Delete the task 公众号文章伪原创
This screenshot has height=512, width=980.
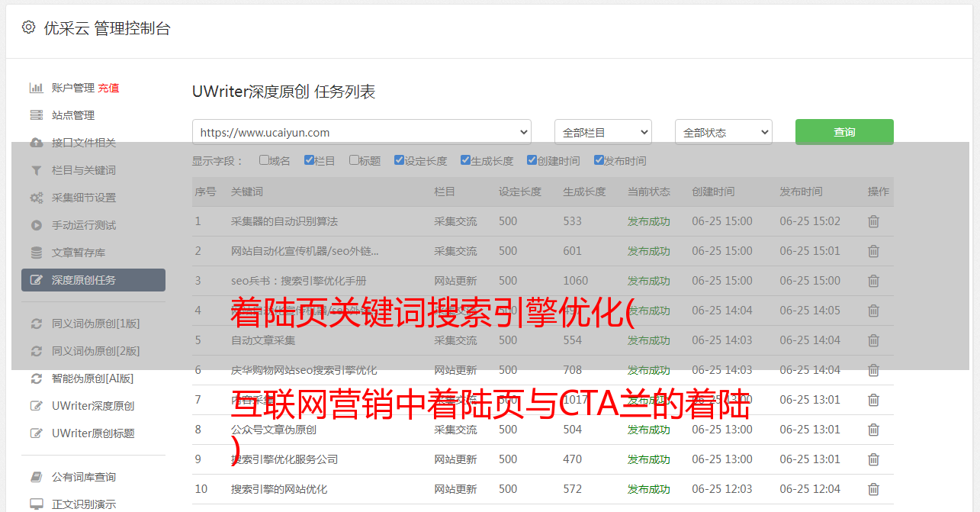873,430
